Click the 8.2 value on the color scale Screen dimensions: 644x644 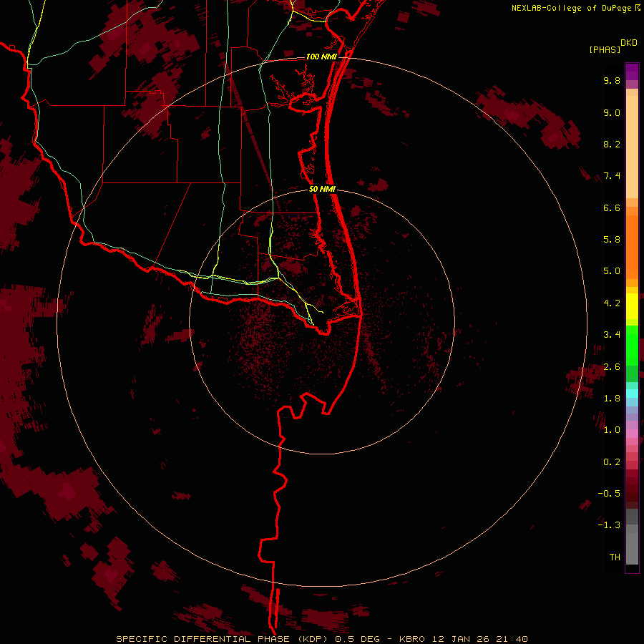[612, 145]
